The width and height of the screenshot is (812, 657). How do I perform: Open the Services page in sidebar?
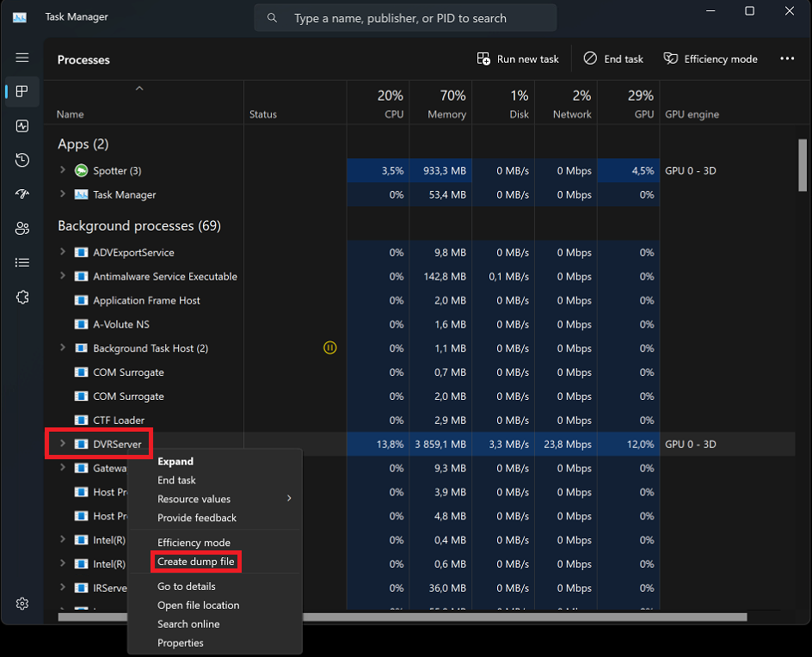pyautogui.click(x=22, y=298)
